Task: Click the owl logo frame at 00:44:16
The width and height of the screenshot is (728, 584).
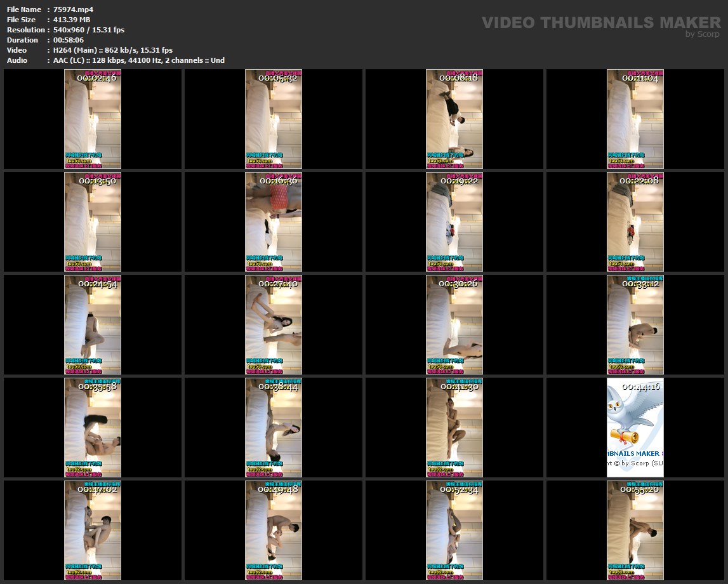Action: click(x=635, y=427)
